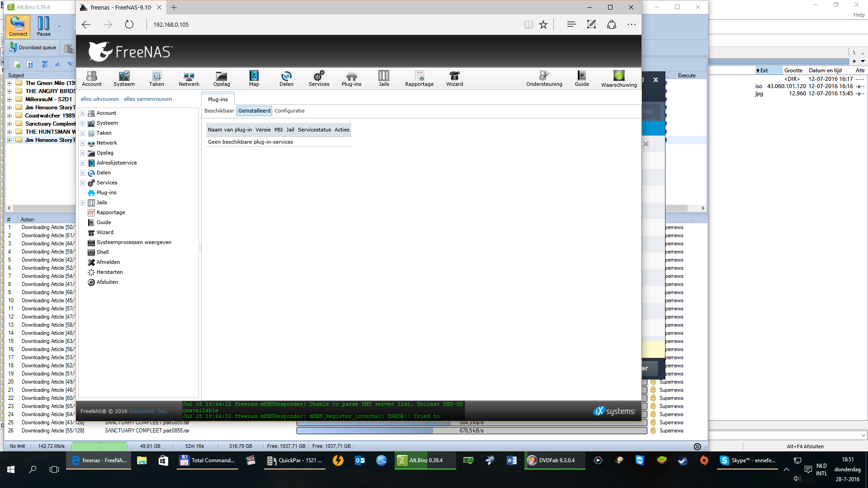Open the Systeem toolbar icon
The image size is (868, 488).
pos(124,78)
